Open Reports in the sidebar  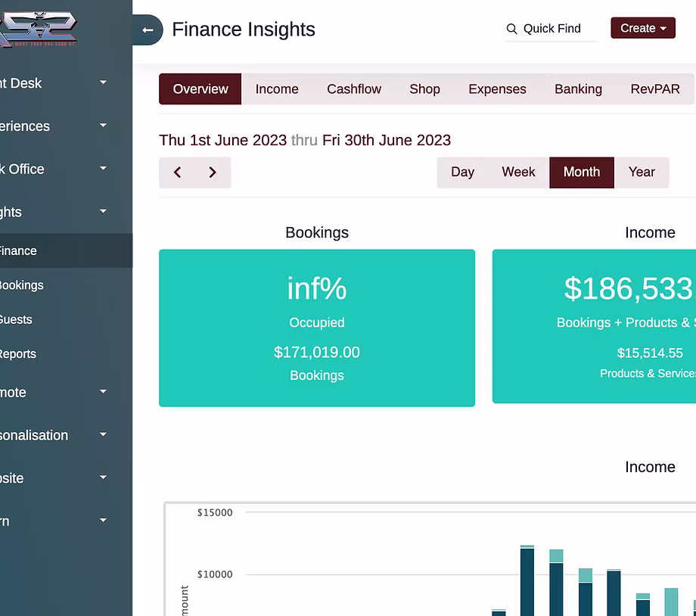click(x=17, y=354)
